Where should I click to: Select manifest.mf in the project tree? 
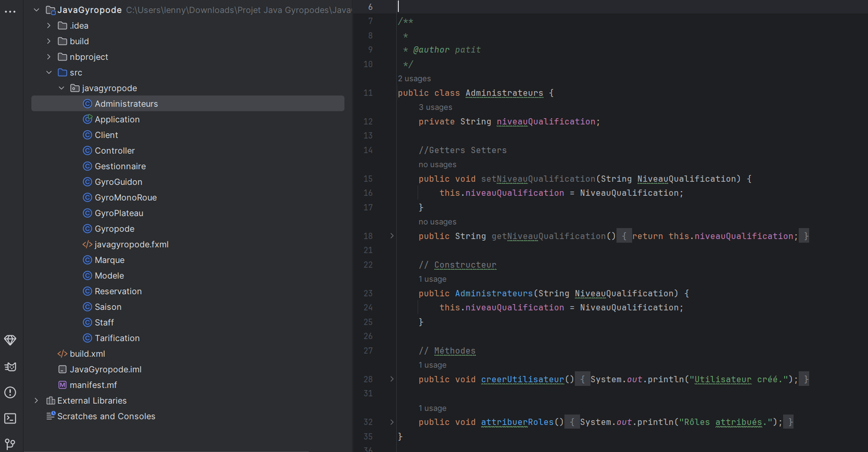click(x=93, y=385)
